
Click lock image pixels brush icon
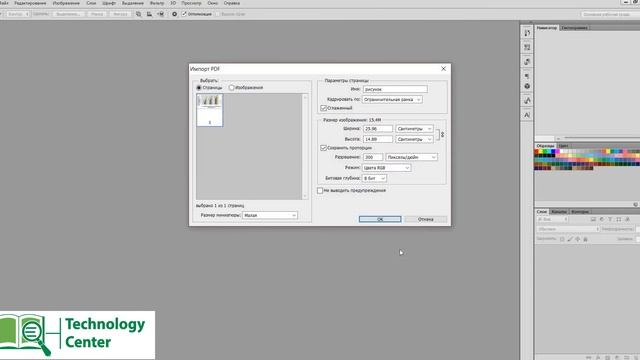point(570,239)
